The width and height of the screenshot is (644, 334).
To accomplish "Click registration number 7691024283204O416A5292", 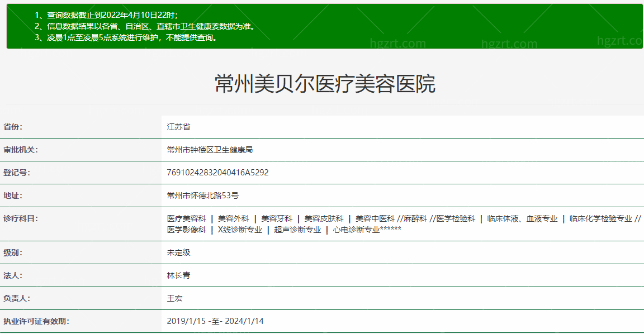I will pos(217,173).
